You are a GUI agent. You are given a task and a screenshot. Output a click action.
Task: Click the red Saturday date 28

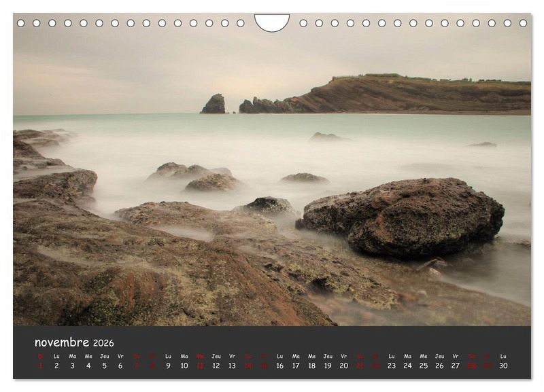(x=471, y=366)
